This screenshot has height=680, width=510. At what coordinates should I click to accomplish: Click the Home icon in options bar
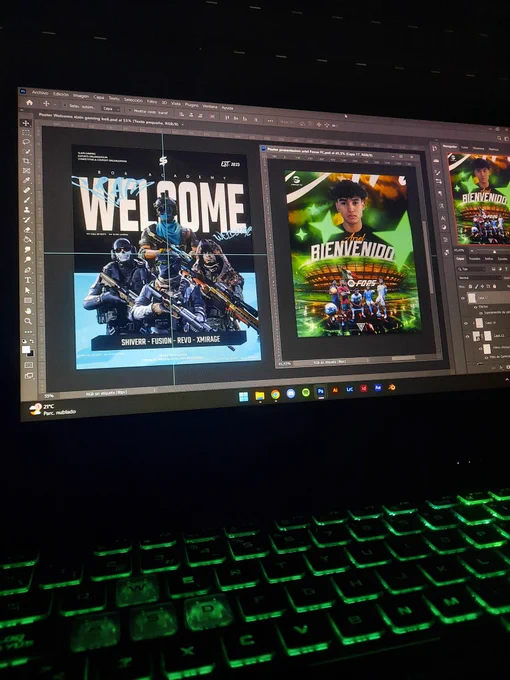click(29, 102)
